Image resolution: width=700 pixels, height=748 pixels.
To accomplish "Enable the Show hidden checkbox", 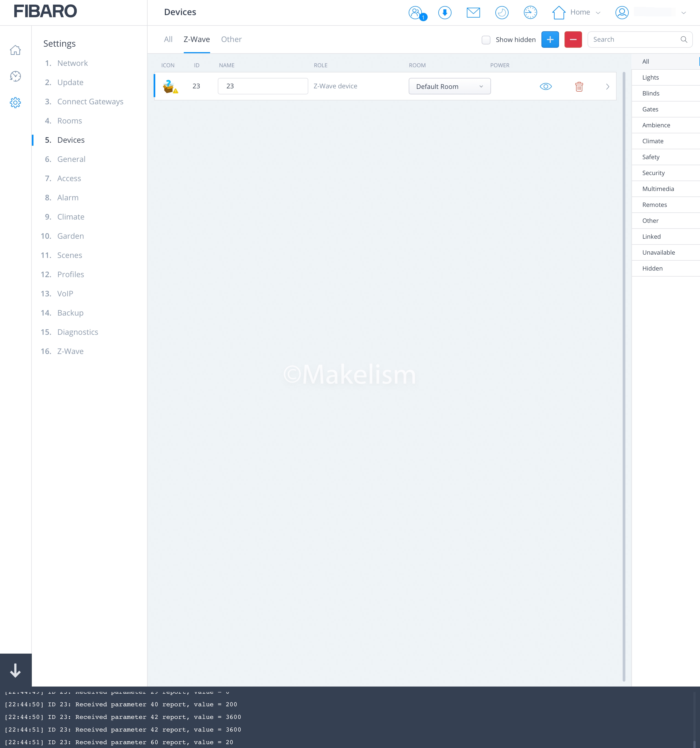I will click(x=486, y=40).
